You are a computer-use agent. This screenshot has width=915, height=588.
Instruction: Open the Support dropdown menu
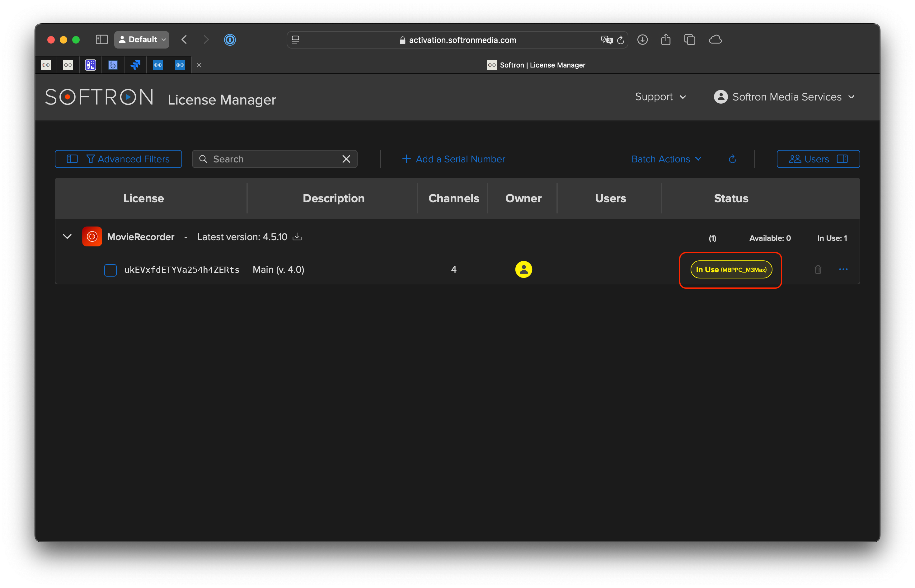click(x=660, y=97)
